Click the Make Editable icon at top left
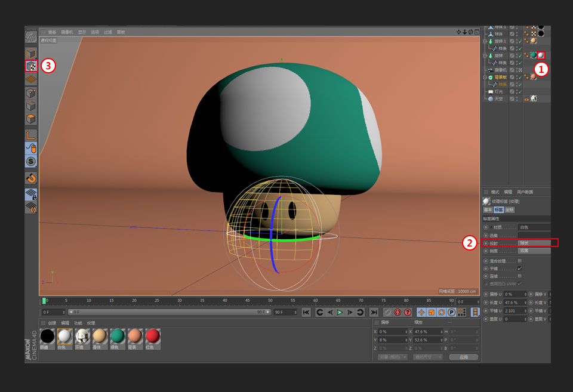 [31, 36]
